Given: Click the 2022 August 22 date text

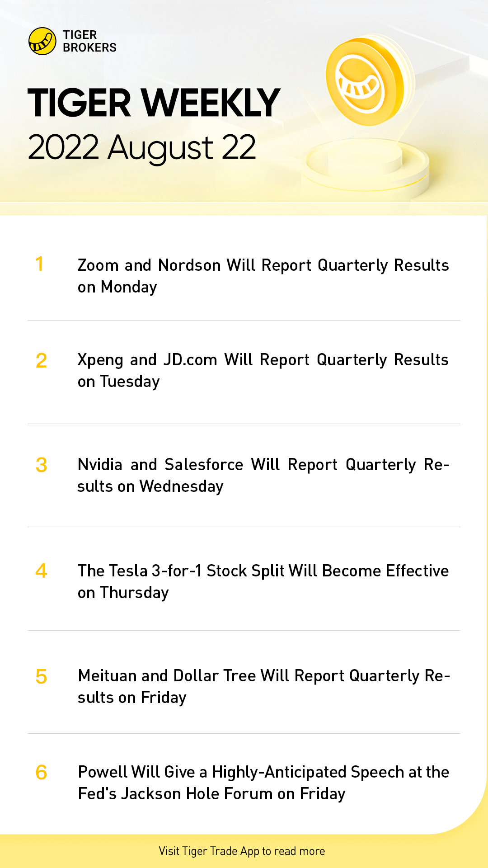Looking at the screenshot, I should point(142,147).
